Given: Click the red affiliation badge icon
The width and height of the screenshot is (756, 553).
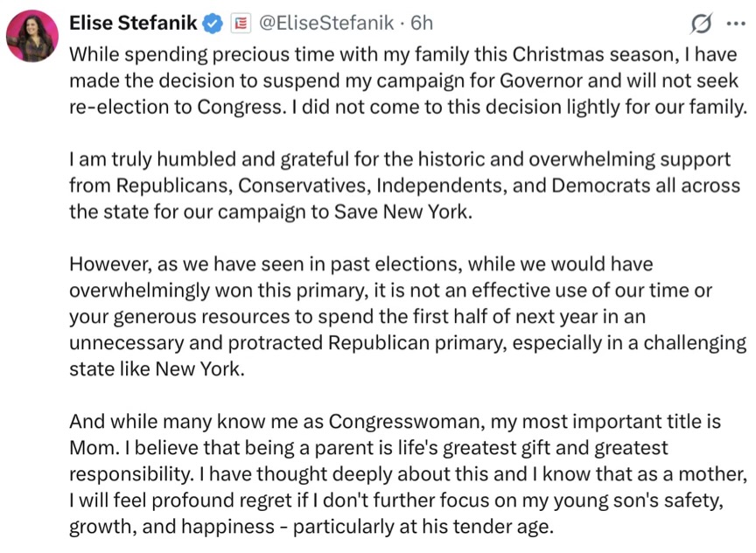Looking at the screenshot, I should 241,23.
